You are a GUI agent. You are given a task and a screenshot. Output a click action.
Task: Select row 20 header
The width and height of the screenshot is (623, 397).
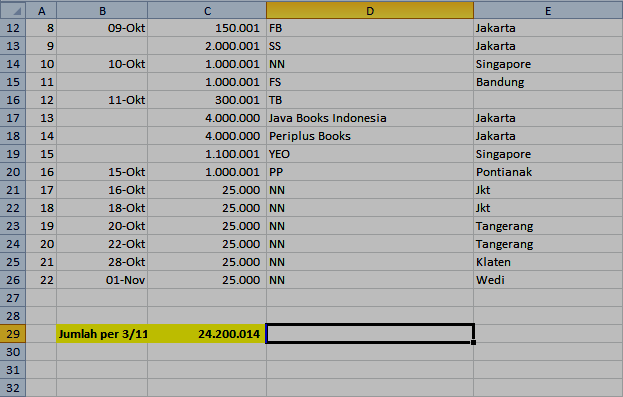[13, 172]
